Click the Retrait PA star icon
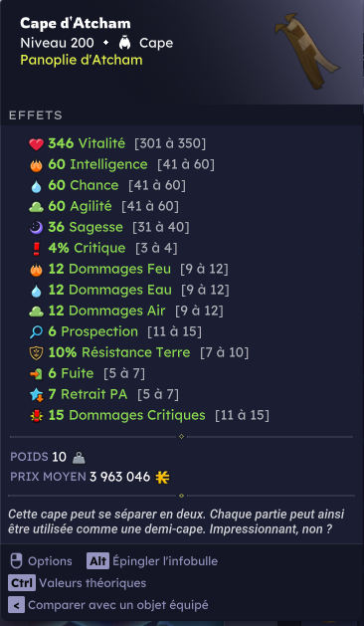This screenshot has width=364, height=626. (x=37, y=395)
